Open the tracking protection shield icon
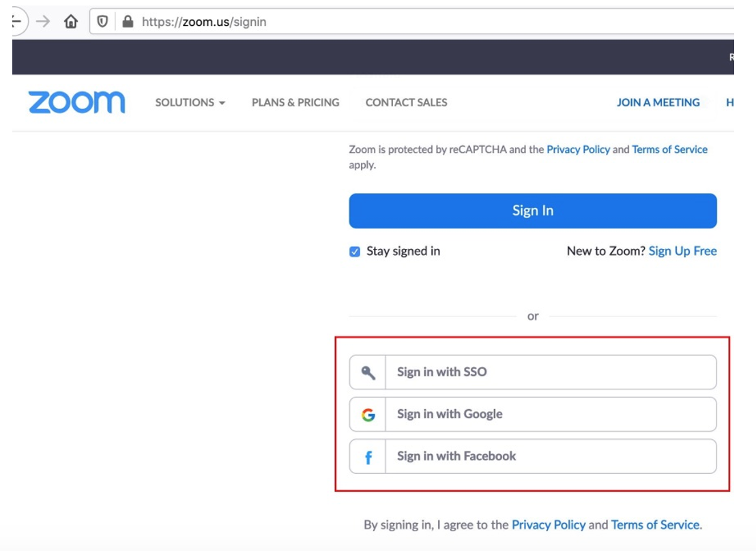The width and height of the screenshot is (756, 551). (103, 22)
